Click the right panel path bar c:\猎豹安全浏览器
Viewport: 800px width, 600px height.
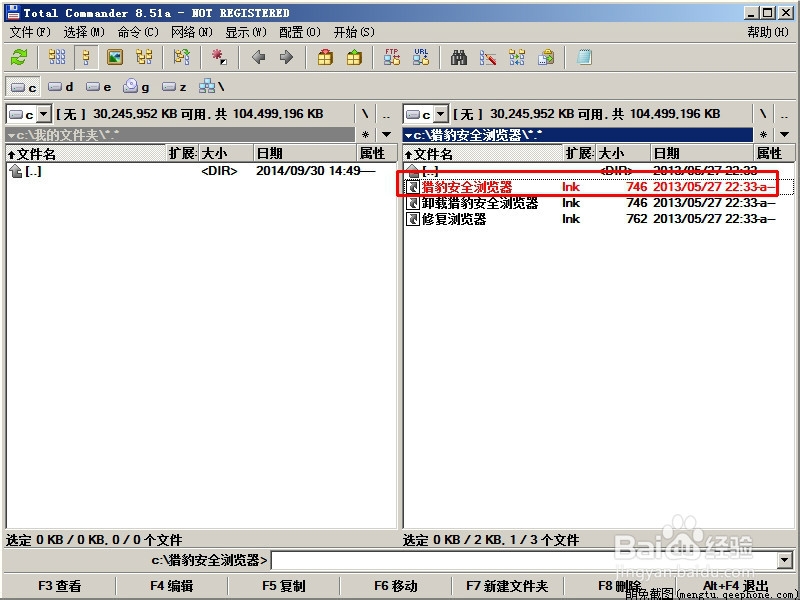[x=578, y=135]
